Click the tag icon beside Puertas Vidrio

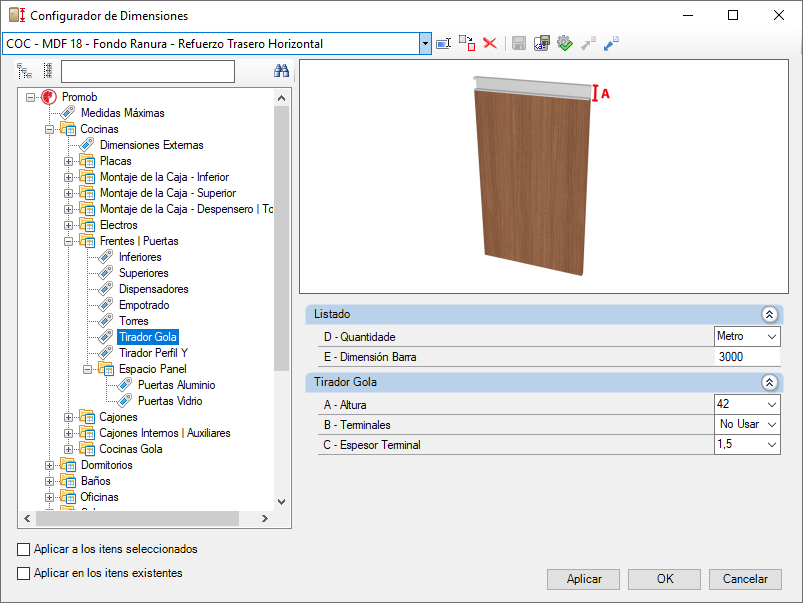[124, 401]
